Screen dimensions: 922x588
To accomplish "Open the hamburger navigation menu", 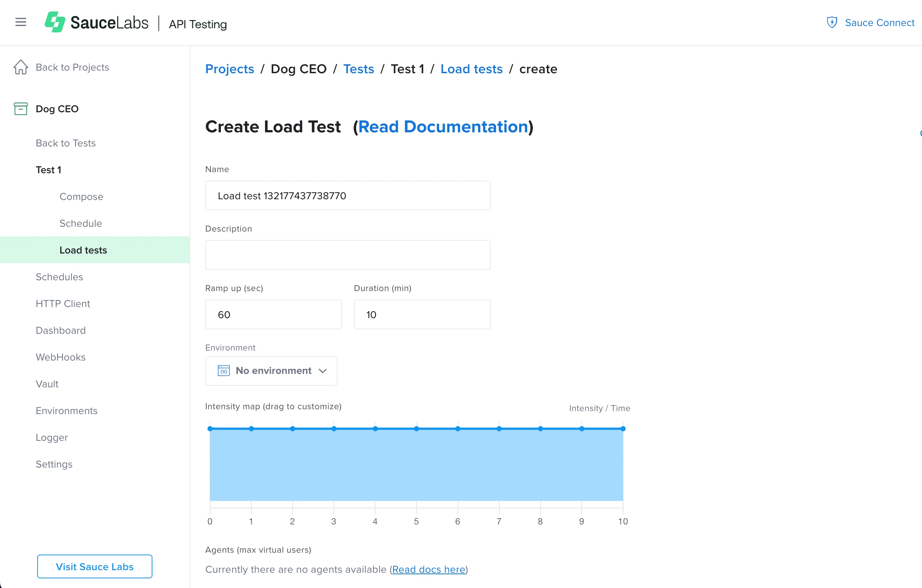I will pyautogui.click(x=20, y=22).
